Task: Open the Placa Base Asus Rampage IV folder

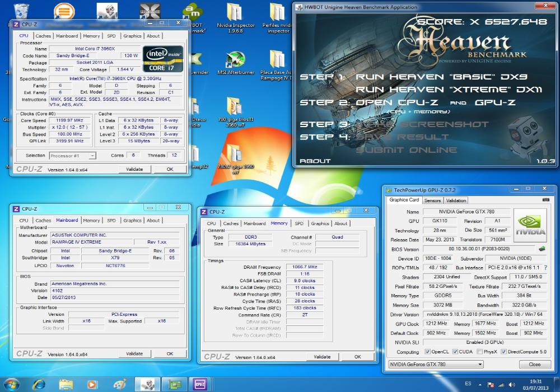Action: coord(277,66)
